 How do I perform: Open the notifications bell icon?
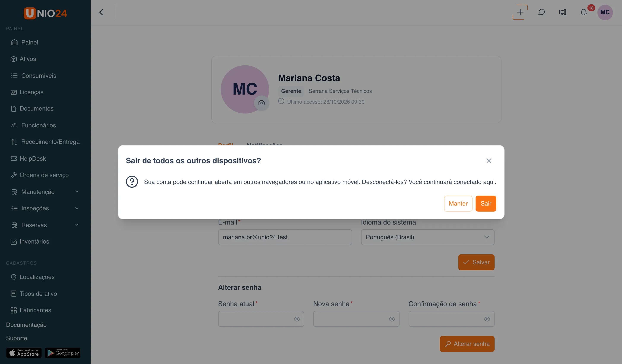coord(584,12)
